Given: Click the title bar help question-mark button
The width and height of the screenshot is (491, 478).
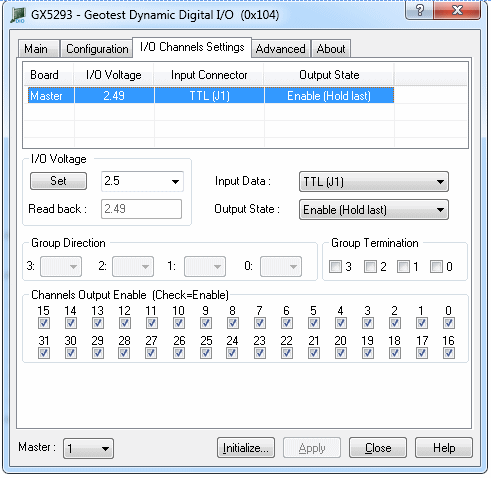Looking at the screenshot, I should point(420,10).
